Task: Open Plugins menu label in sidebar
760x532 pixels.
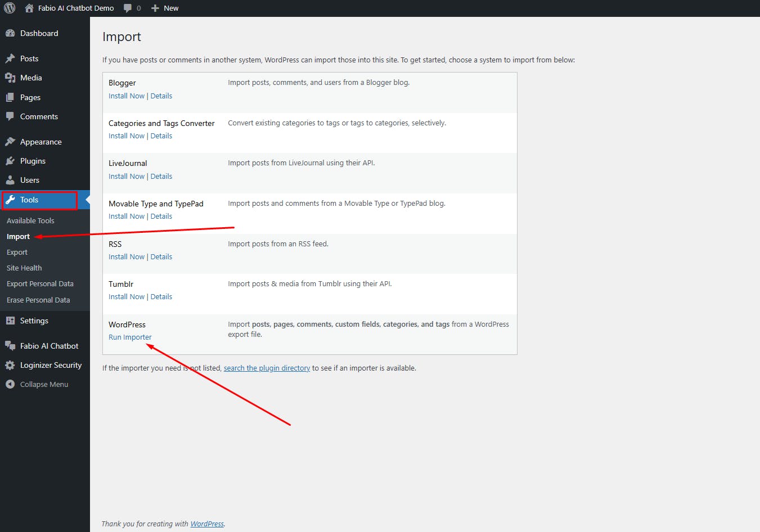Action: (x=33, y=161)
